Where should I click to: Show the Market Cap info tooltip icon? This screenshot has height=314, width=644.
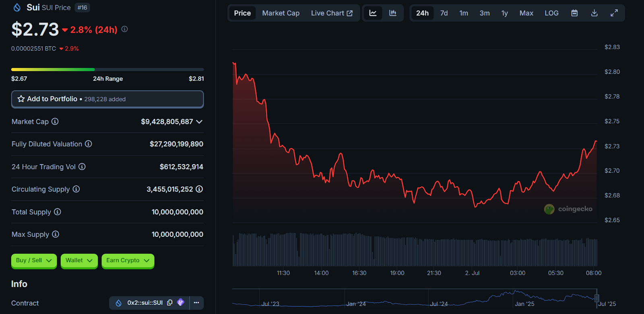[x=55, y=121]
